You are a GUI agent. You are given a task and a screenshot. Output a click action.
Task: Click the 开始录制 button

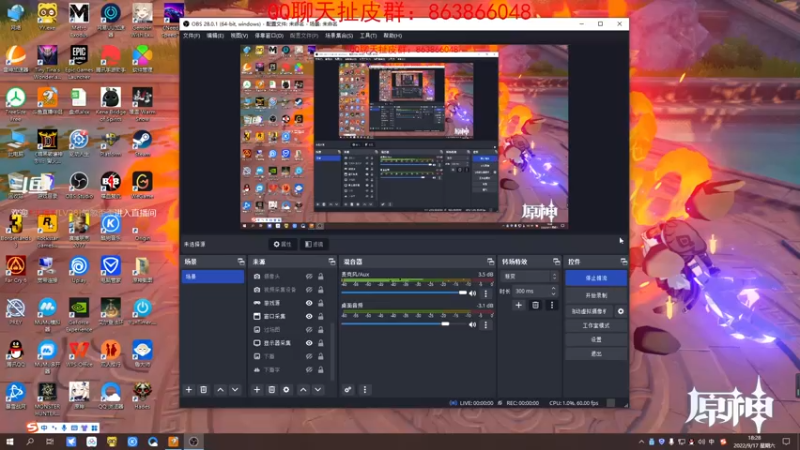click(596, 295)
